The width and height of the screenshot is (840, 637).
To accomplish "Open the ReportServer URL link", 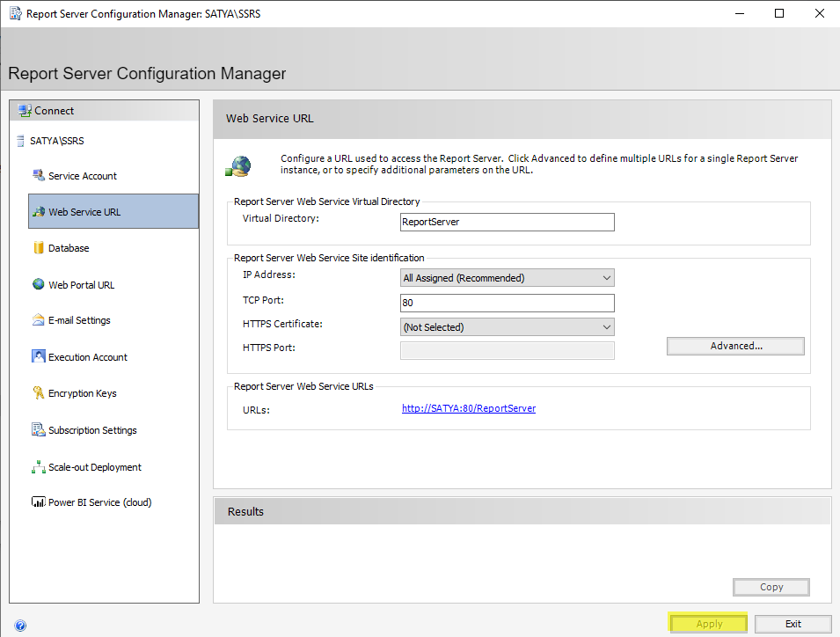I will pyautogui.click(x=469, y=408).
